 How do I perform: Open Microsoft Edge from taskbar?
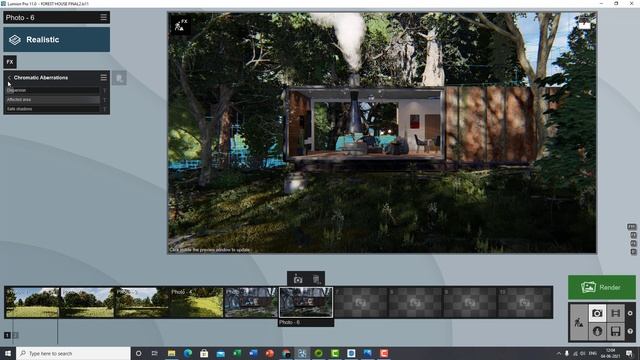pos(188,353)
